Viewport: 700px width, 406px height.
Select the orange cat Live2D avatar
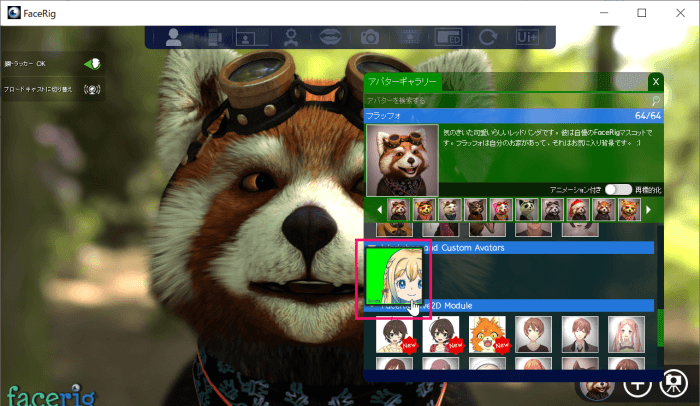(x=487, y=334)
